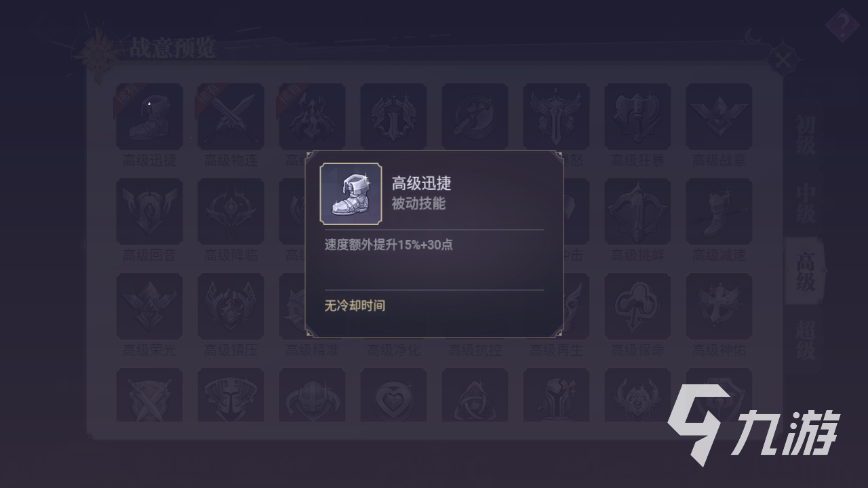Screen dimensions: 868x488
Task: Switch to the 初级 tab
Action: 805,136
